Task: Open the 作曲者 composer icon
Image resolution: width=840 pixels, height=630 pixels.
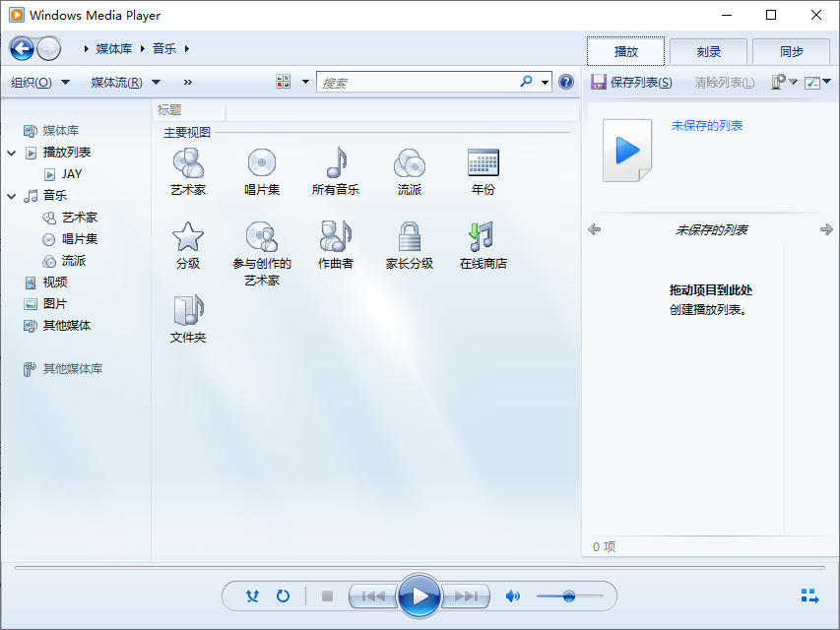Action: [336, 237]
